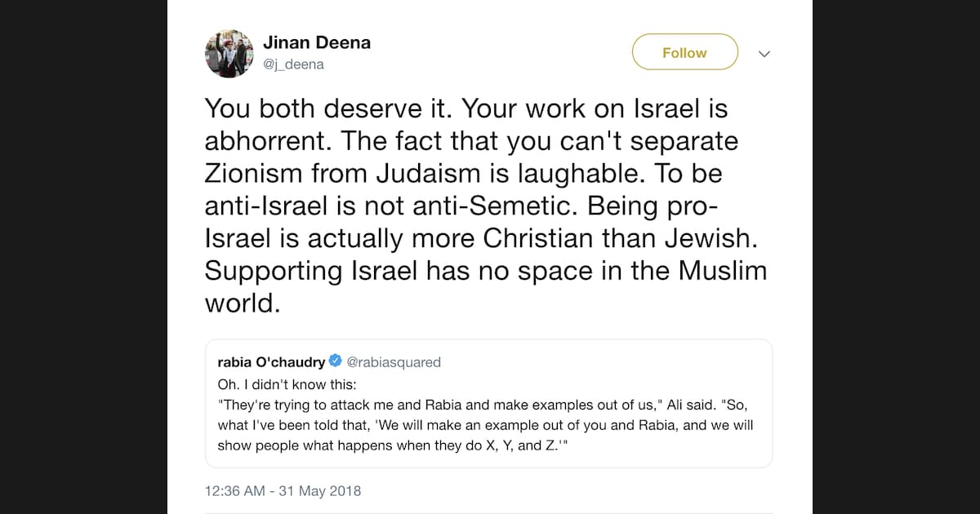Click the final word "world." of the tweet
This screenshot has height=514, width=980.
pos(243,303)
